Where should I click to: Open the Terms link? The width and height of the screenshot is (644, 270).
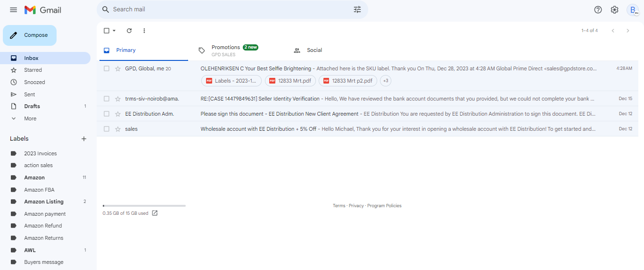339,206
